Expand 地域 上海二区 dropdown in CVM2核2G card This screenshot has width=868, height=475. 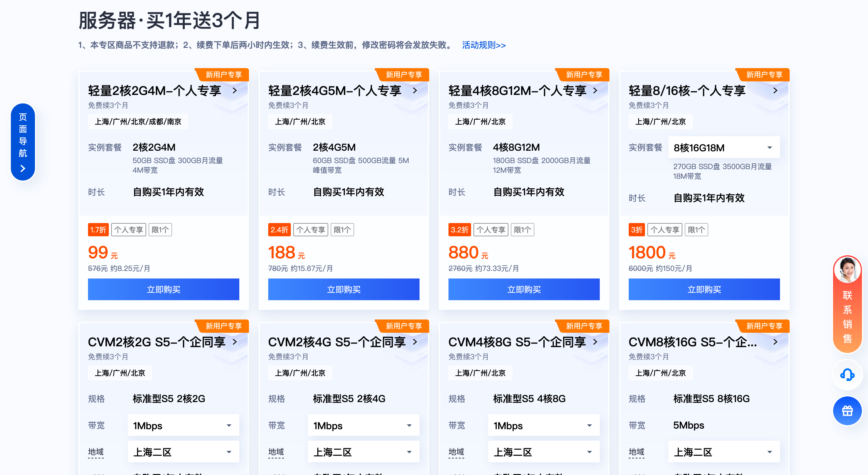(x=183, y=452)
